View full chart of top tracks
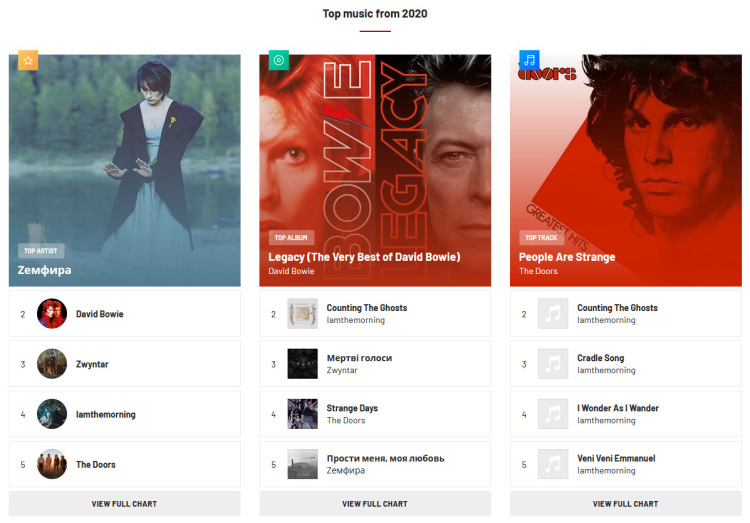 [625, 504]
